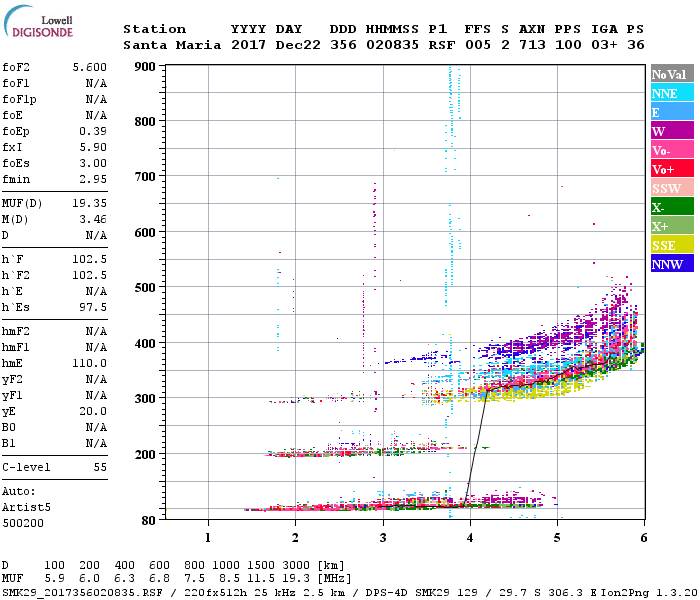Image resolution: width=700 pixels, height=600 pixels.
Task: Click the SMK29_2017356020835.RSF file name
Action: tap(83, 593)
